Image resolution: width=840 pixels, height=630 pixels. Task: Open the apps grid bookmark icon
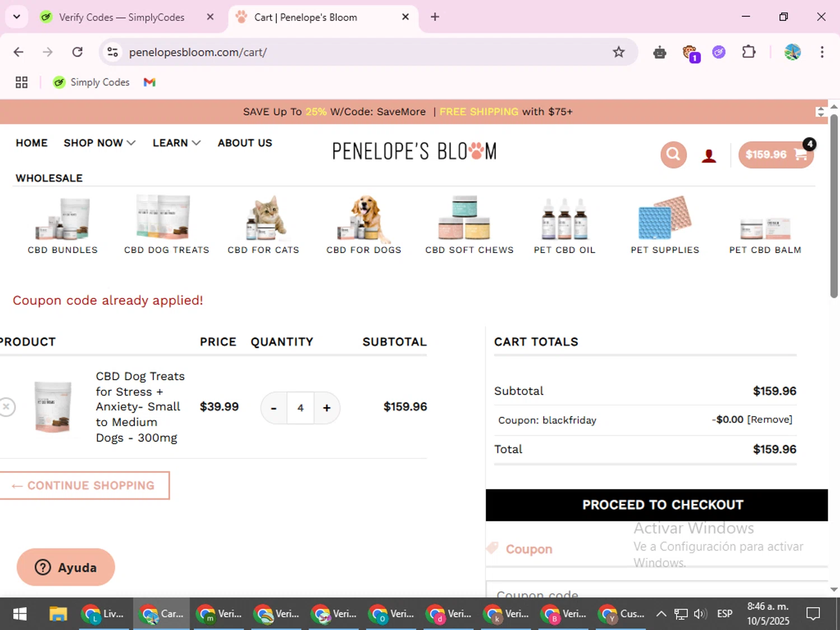pos(21,82)
